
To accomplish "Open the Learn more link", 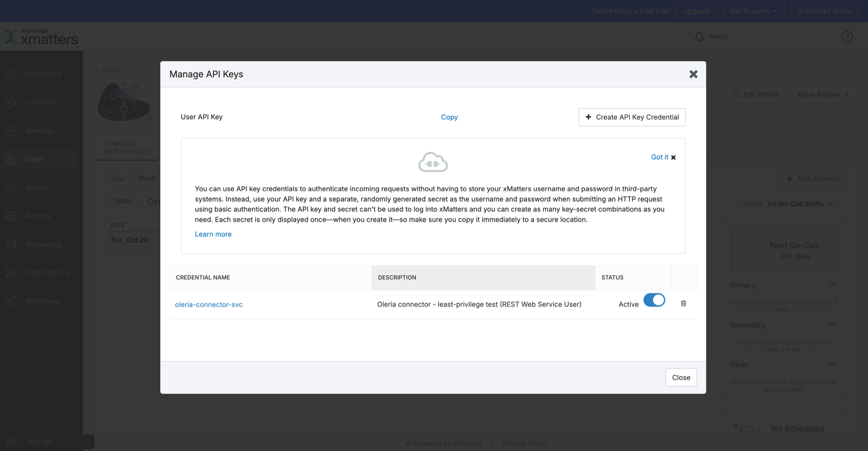I will pyautogui.click(x=213, y=234).
